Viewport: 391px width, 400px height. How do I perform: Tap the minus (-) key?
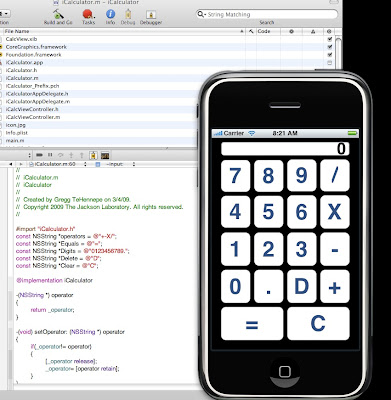pyautogui.click(x=335, y=249)
